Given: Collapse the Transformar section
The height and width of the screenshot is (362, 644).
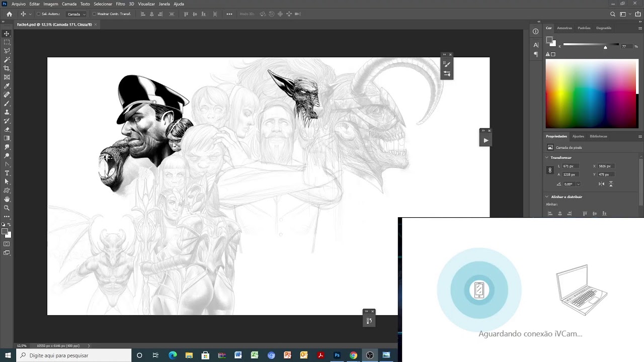Looking at the screenshot, I should click(x=547, y=157).
